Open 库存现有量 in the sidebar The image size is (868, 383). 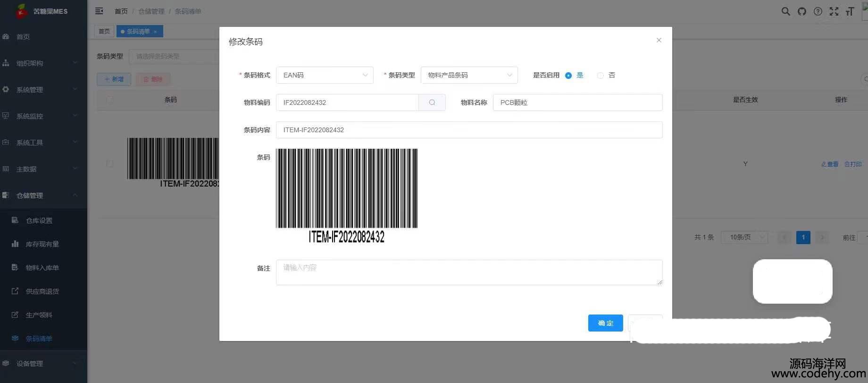point(42,244)
